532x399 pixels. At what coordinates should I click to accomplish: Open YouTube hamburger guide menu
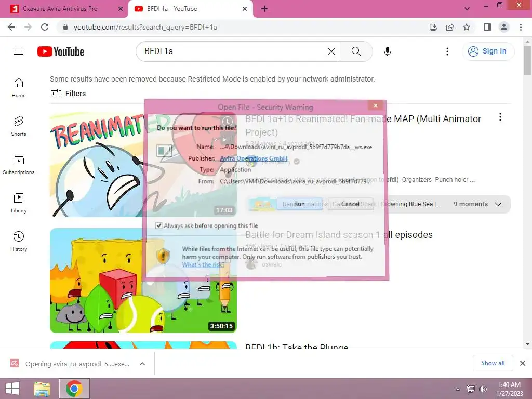coord(19,51)
